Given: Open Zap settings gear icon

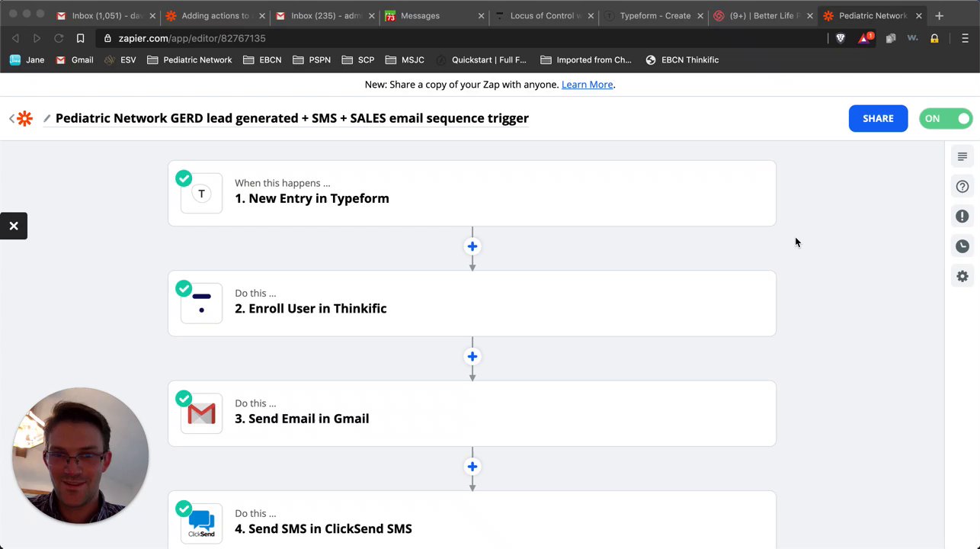Looking at the screenshot, I should (962, 276).
